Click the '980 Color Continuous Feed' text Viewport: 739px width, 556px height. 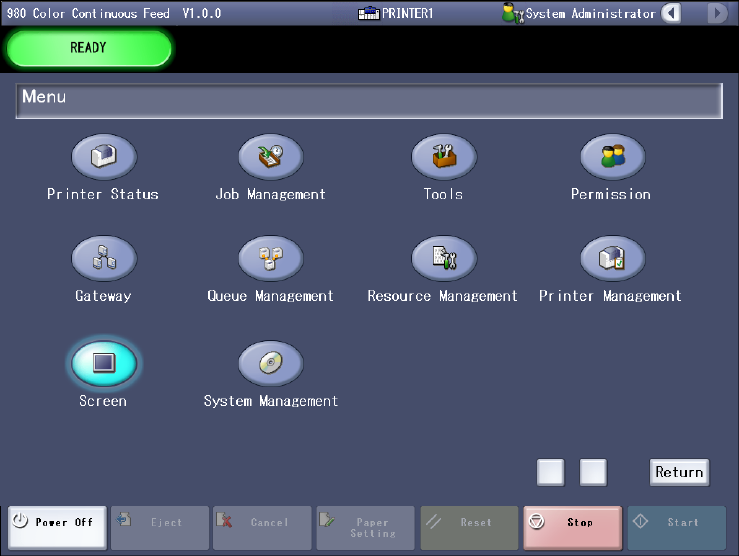(88, 13)
